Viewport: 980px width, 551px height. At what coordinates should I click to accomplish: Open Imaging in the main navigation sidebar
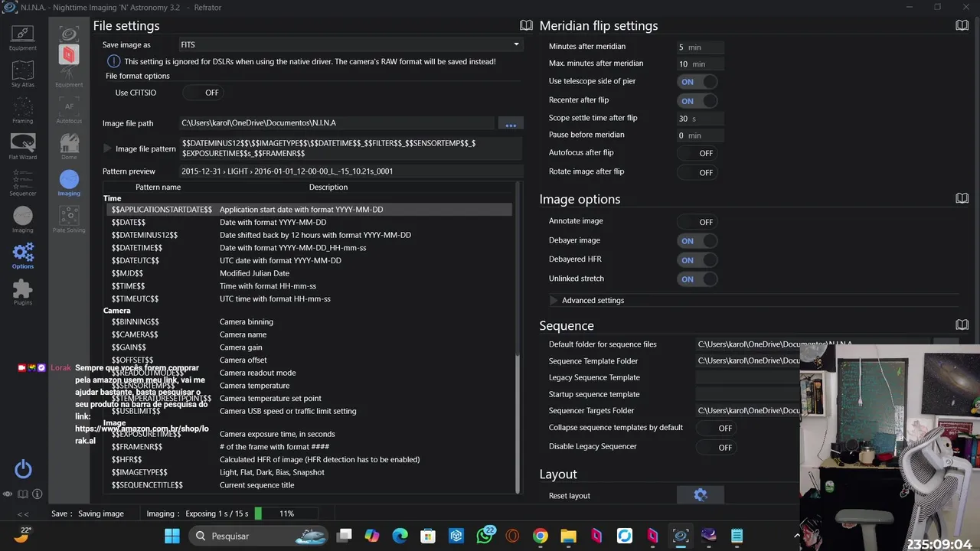(22, 219)
